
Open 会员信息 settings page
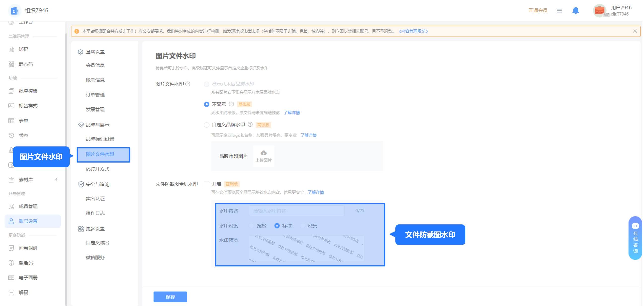[x=95, y=65]
